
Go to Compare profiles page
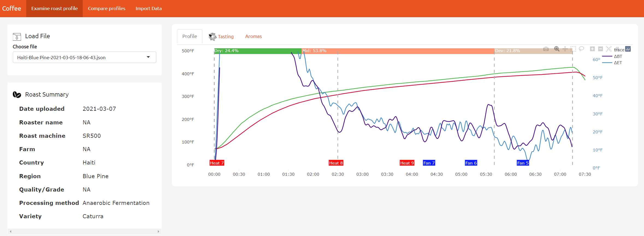(107, 8)
